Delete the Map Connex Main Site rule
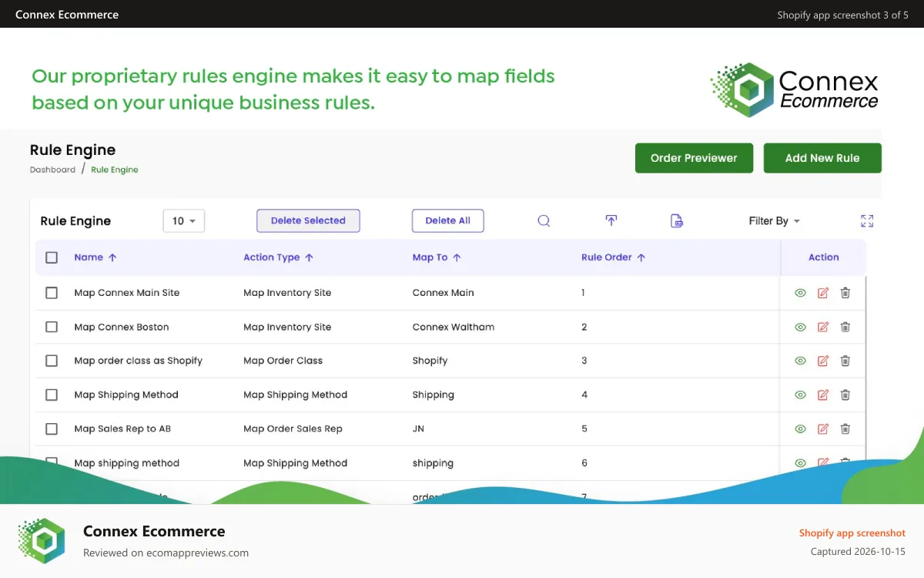This screenshot has width=924, height=578. coord(845,293)
